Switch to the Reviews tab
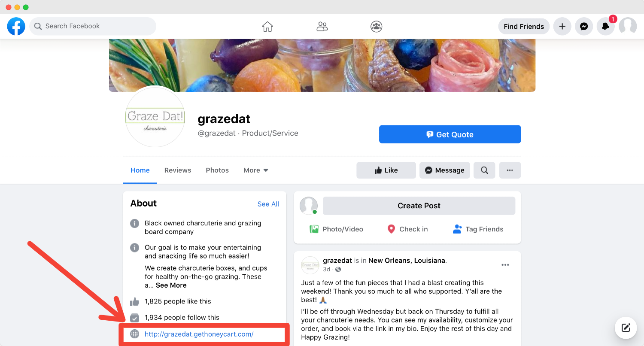 pyautogui.click(x=178, y=170)
